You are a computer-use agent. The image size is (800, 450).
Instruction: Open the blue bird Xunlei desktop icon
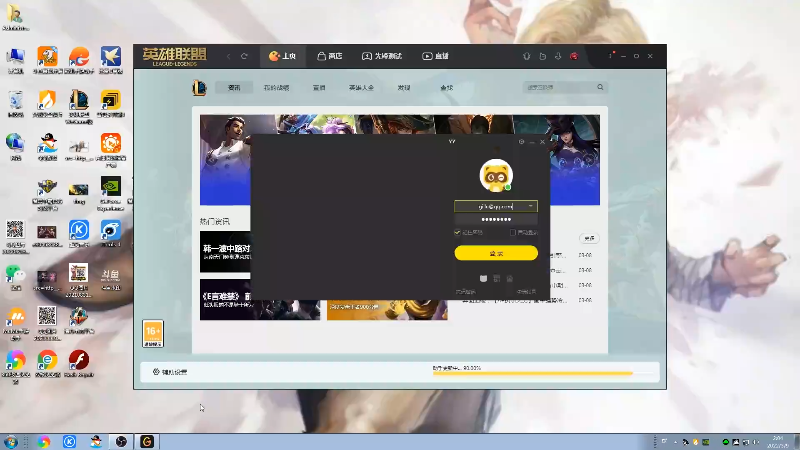(110, 60)
